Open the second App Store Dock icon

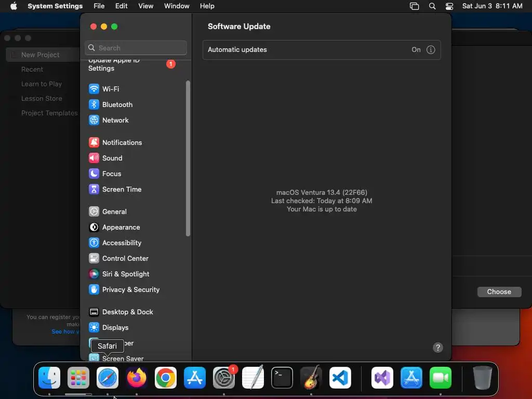pyautogui.click(x=411, y=378)
